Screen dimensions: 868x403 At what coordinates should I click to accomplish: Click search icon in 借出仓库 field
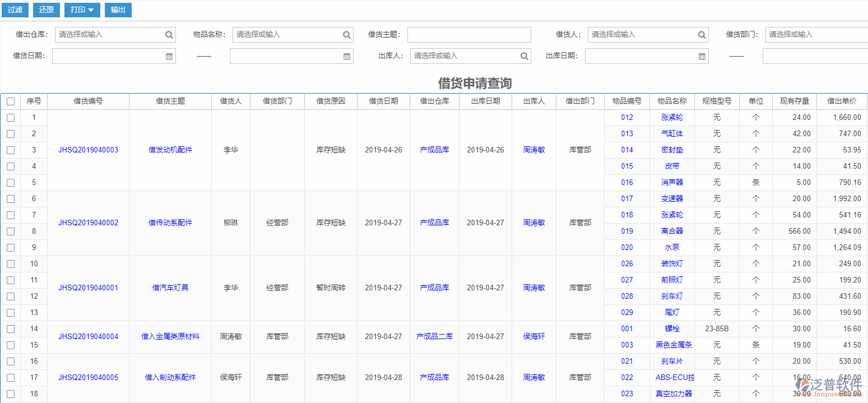click(x=169, y=35)
